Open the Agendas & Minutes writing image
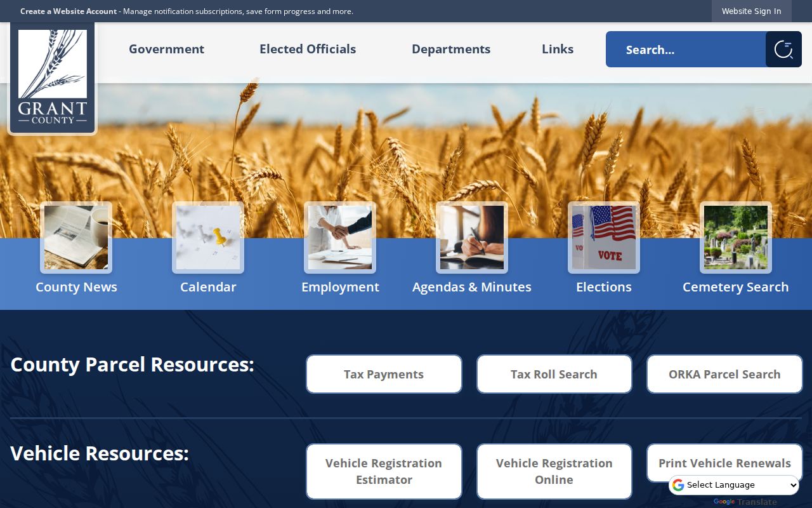 (472, 237)
